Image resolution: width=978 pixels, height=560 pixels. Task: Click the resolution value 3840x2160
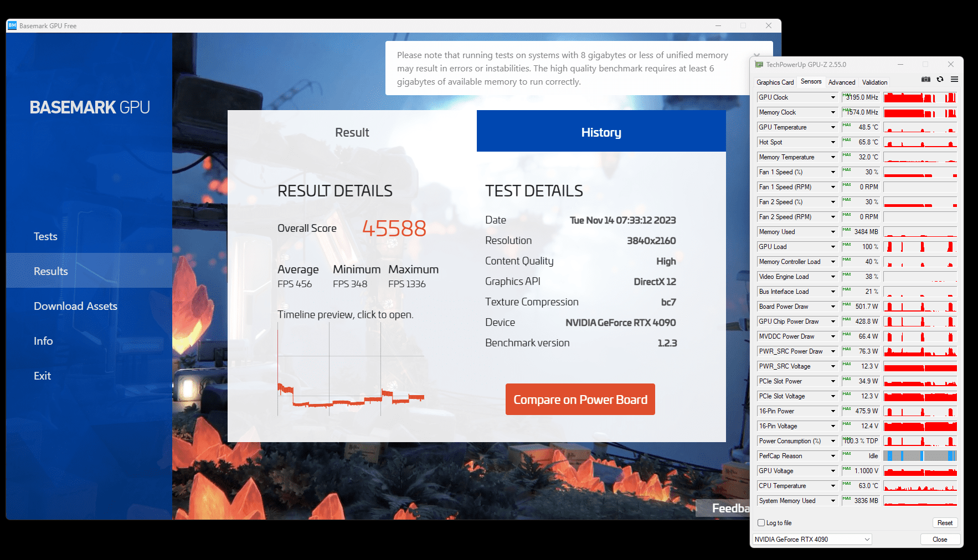(x=651, y=241)
